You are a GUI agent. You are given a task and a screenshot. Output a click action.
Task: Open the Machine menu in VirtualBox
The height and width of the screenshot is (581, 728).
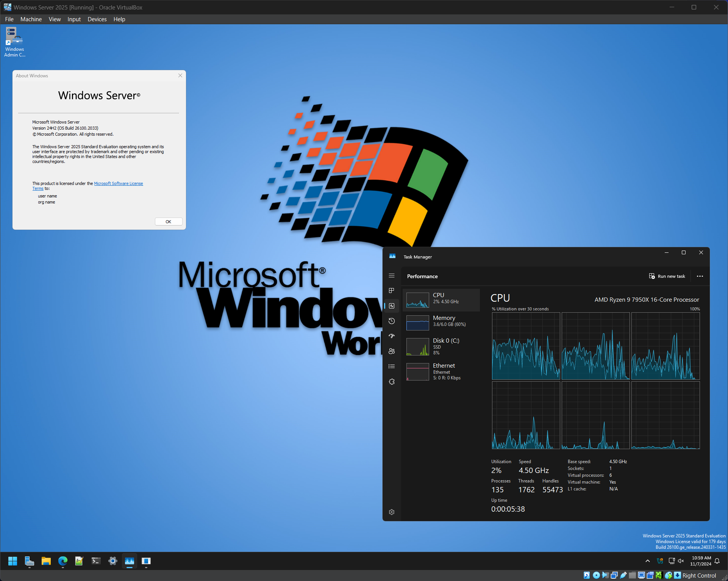pyautogui.click(x=31, y=19)
